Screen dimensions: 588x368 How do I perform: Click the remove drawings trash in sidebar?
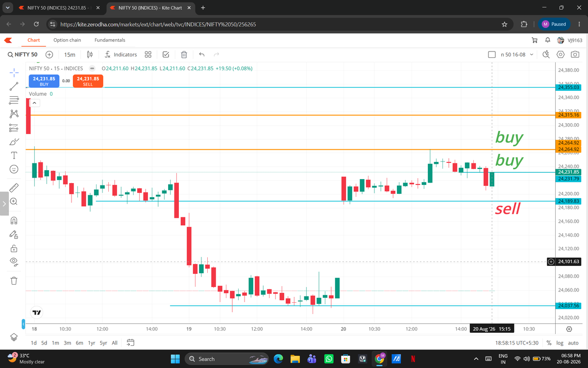(x=14, y=281)
